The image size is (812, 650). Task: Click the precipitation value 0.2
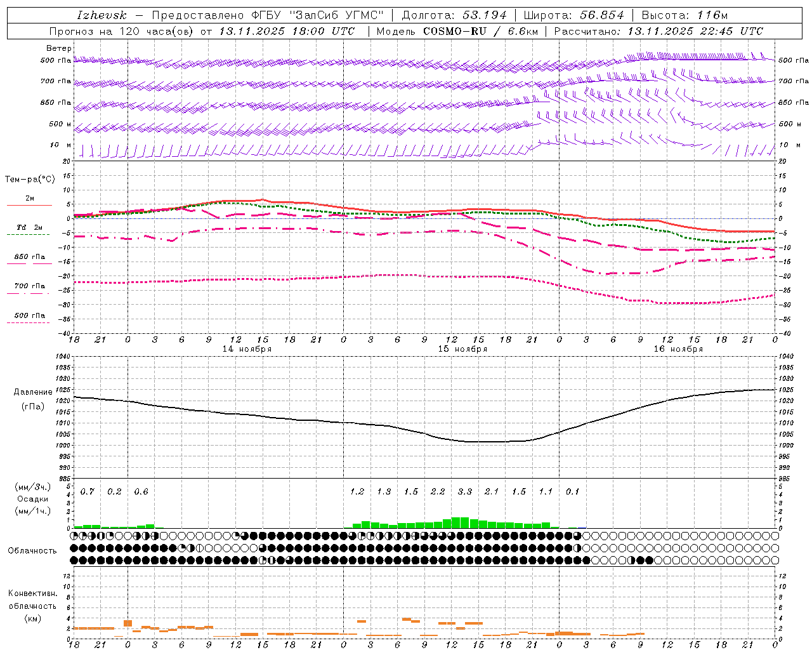pyautogui.click(x=114, y=492)
